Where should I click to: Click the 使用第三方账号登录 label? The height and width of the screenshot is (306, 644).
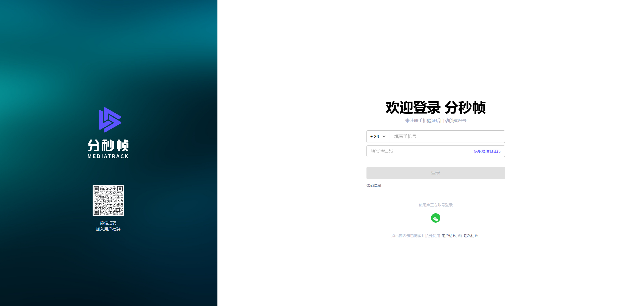(x=436, y=205)
